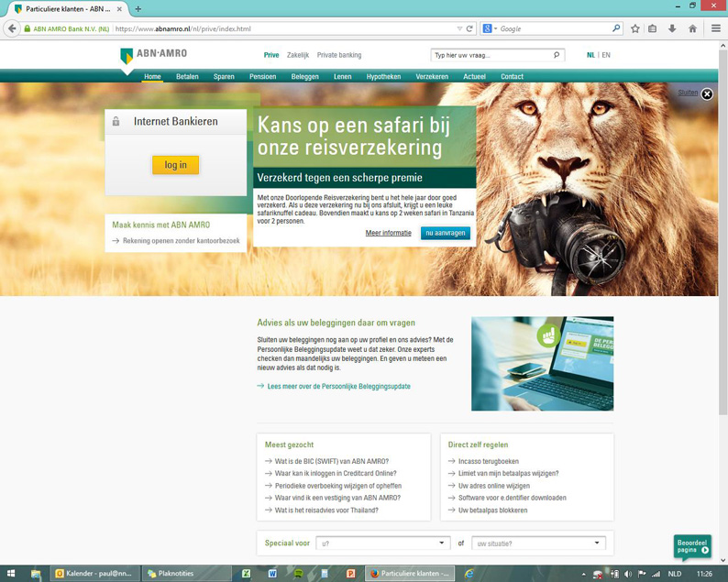Click the ABN AMRO shield logo
Viewport: 728px width, 582px height.
127,56
